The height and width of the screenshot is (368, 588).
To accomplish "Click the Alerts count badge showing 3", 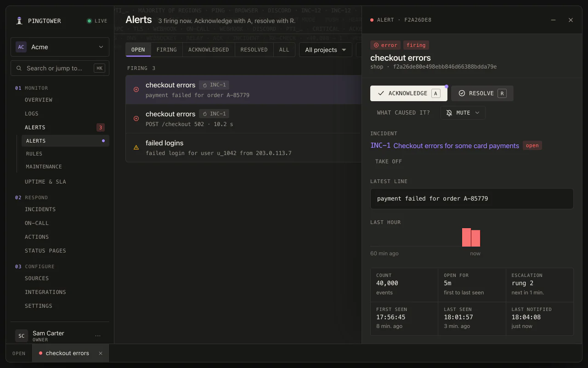I will [x=101, y=127].
